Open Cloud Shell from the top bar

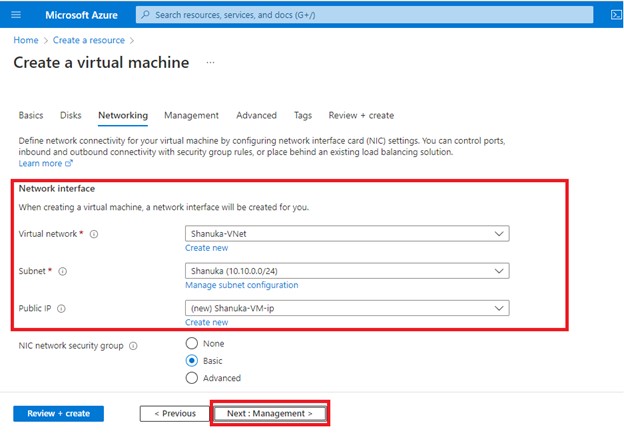(615, 15)
